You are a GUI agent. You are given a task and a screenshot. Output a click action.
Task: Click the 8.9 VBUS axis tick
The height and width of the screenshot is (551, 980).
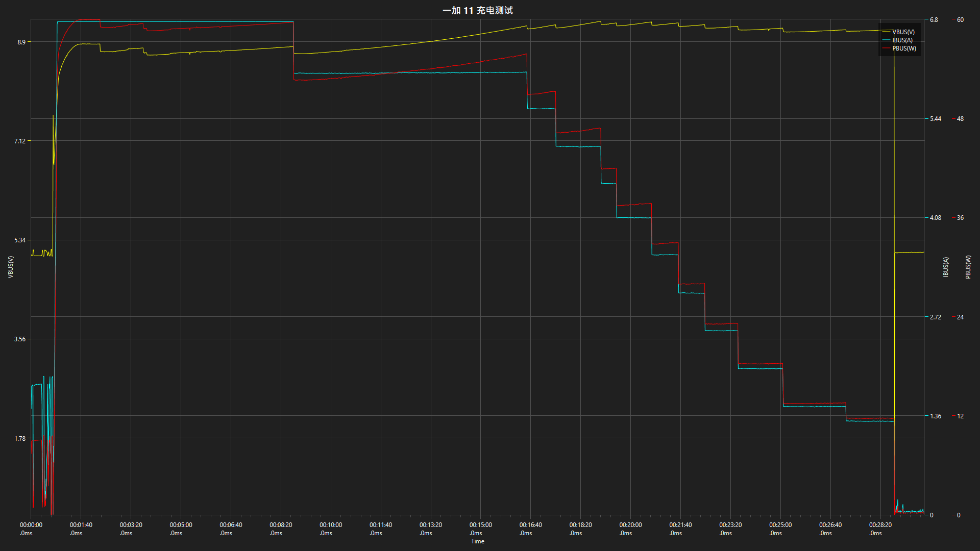tap(21, 42)
